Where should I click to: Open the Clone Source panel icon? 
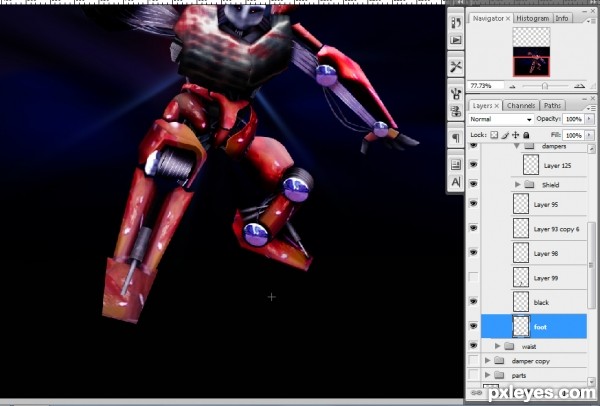[455, 111]
